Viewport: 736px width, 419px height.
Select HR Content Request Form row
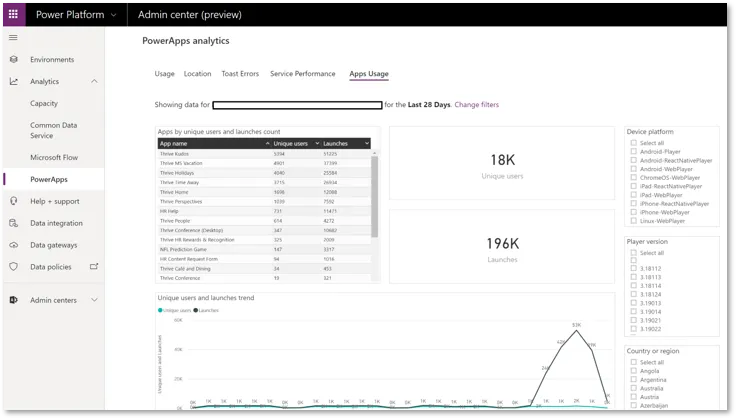tap(264, 259)
